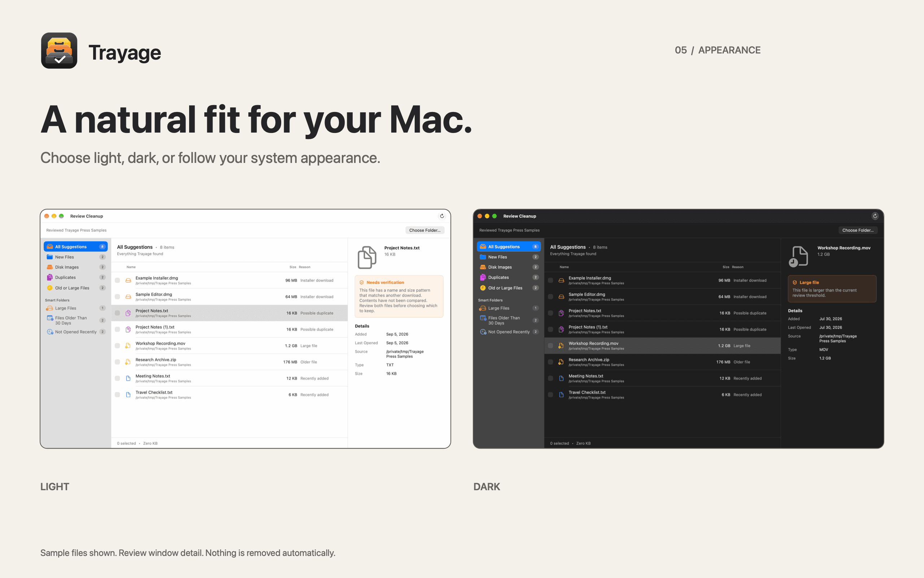Click the New Files folder icon in dark sidebar
Image resolution: width=924 pixels, height=578 pixels.
483,257
